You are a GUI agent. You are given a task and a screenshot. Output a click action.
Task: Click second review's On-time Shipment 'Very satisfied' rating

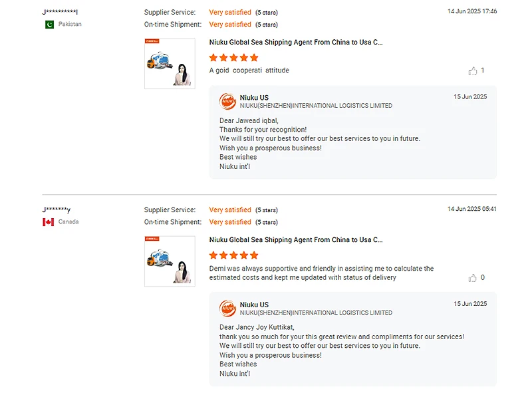coord(230,222)
